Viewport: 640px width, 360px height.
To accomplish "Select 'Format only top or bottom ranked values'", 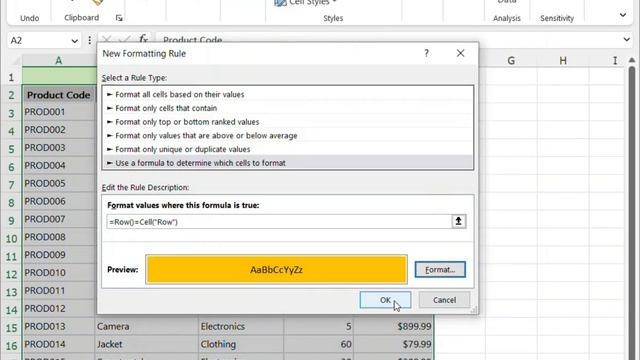I will (288, 122).
